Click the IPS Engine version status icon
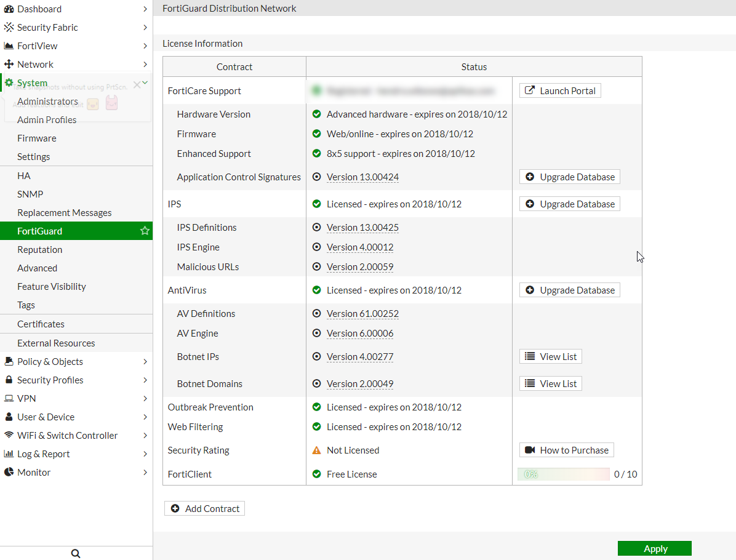Screen dimensions: 736x560 [x=317, y=247]
